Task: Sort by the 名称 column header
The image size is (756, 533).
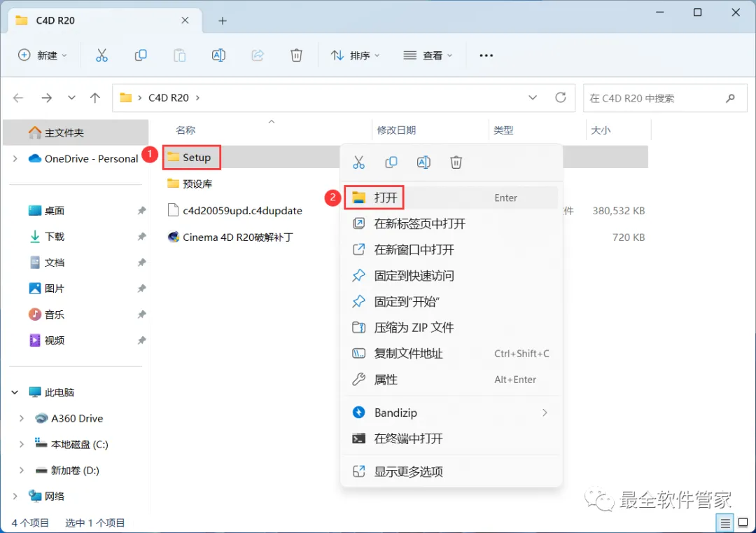Action: click(x=185, y=130)
